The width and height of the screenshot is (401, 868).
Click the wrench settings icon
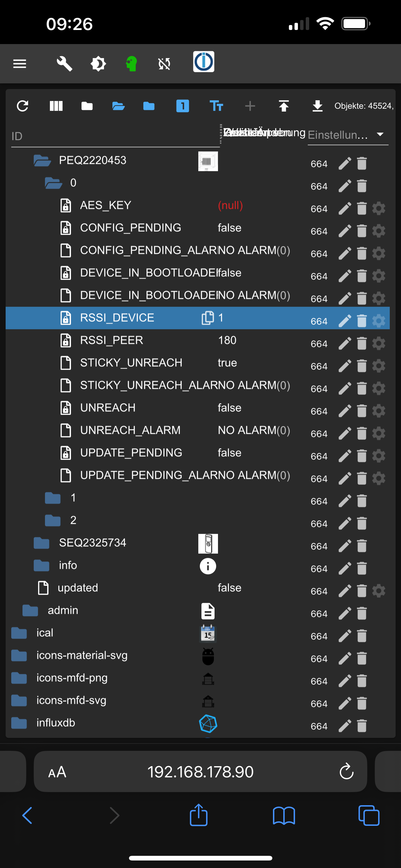[x=64, y=64]
